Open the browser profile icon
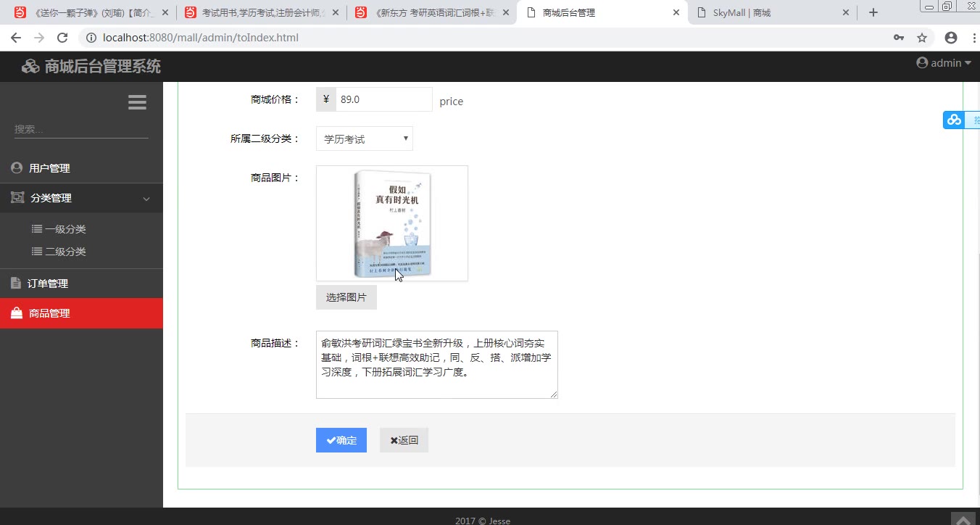This screenshot has height=525, width=980. tap(951, 38)
